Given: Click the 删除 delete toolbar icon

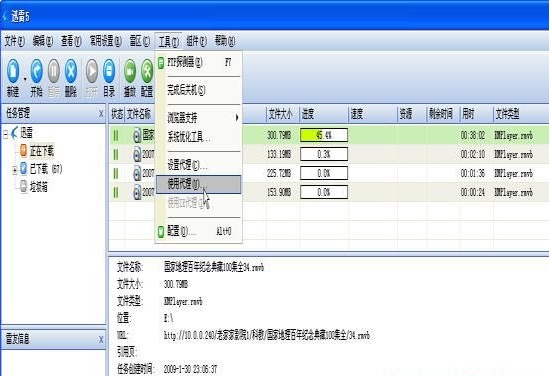Looking at the screenshot, I should [x=71, y=70].
